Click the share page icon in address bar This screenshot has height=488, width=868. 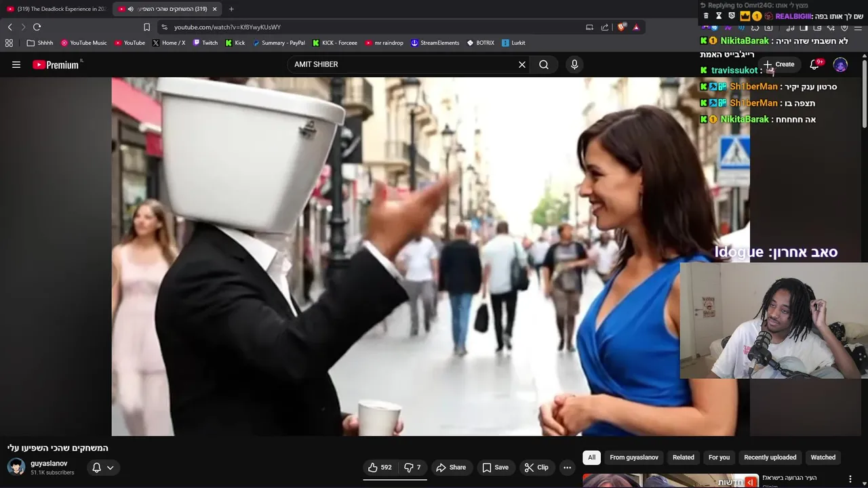tap(605, 27)
